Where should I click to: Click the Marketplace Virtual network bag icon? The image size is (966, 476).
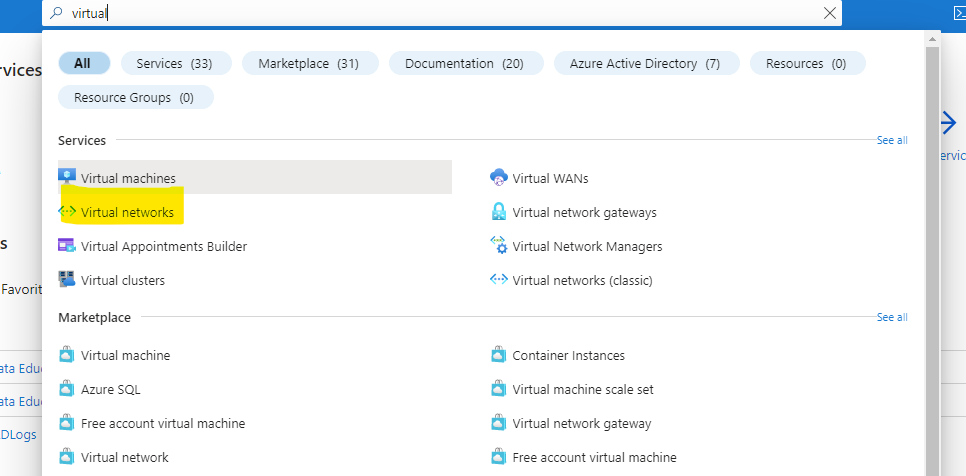67,457
